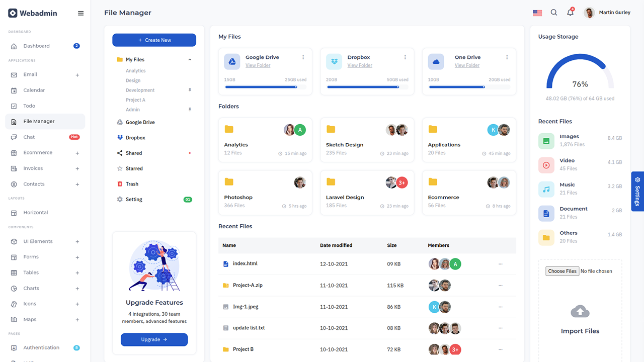The width and height of the screenshot is (644, 362).
Task: Open the Dropbox View Folder link
Action: tap(360, 65)
